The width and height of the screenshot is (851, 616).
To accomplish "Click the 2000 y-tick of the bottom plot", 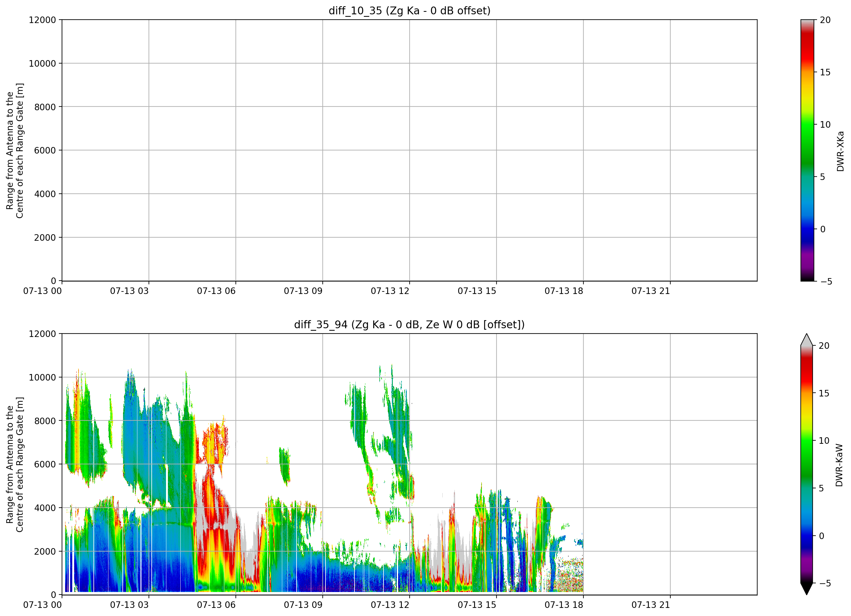I will click(45, 552).
